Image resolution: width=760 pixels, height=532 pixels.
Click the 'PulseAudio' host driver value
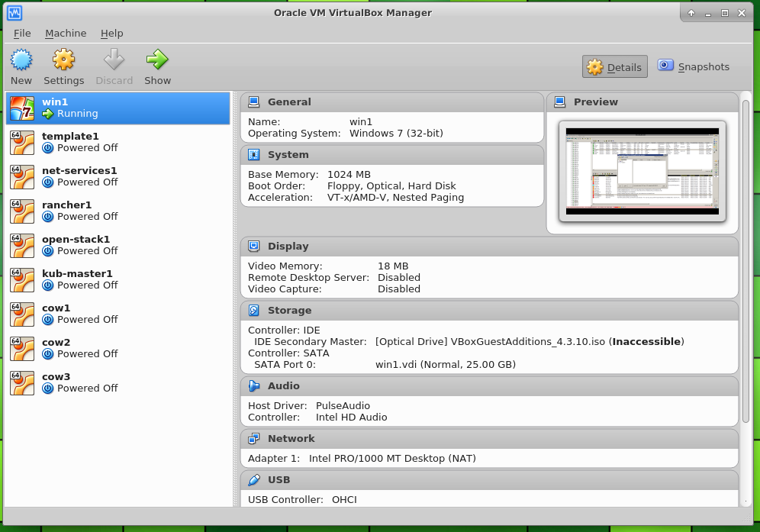pyautogui.click(x=343, y=406)
